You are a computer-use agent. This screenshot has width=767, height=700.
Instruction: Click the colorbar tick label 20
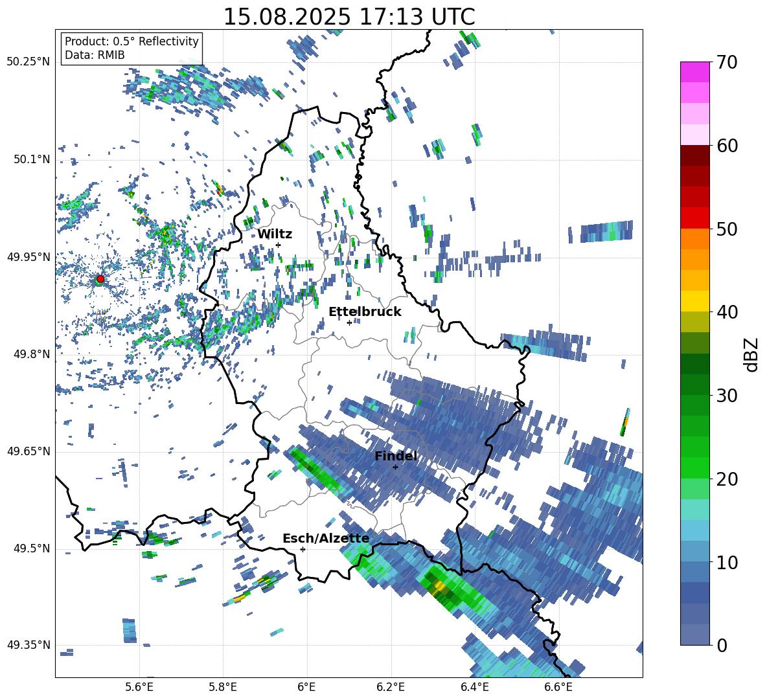(727, 479)
